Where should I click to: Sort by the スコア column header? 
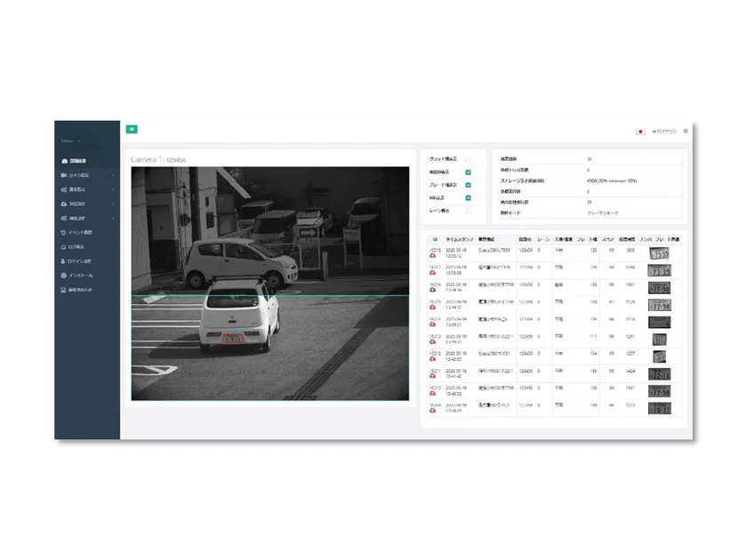(x=607, y=239)
